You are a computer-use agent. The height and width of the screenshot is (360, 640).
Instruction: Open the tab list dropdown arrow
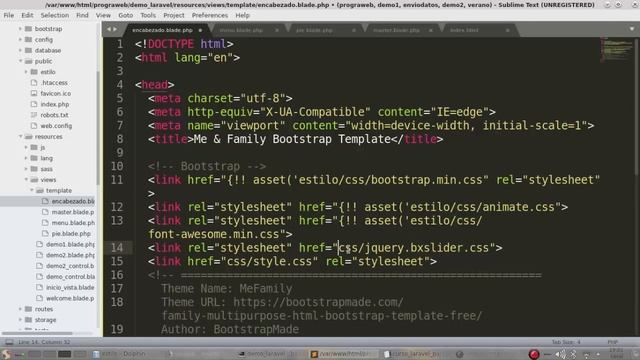pos(632,29)
